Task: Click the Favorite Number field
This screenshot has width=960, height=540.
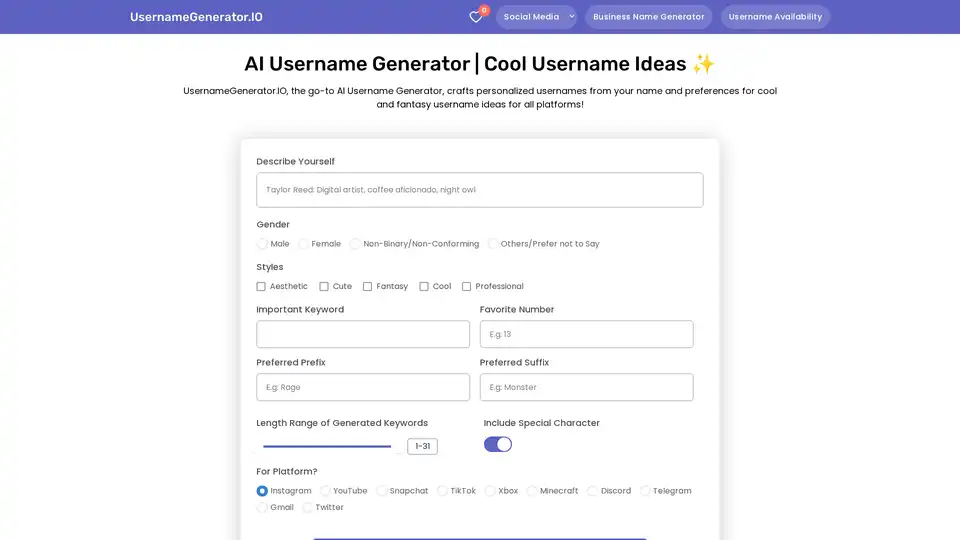Action: [x=586, y=334]
